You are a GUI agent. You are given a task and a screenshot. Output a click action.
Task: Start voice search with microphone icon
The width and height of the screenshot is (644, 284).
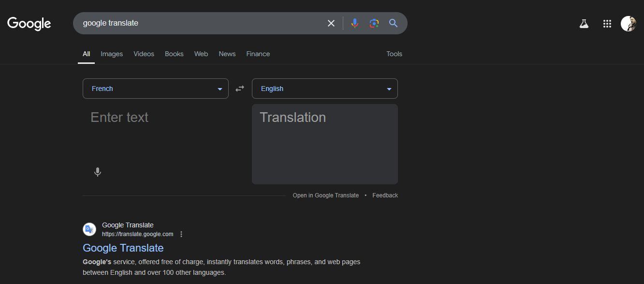pyautogui.click(x=355, y=23)
